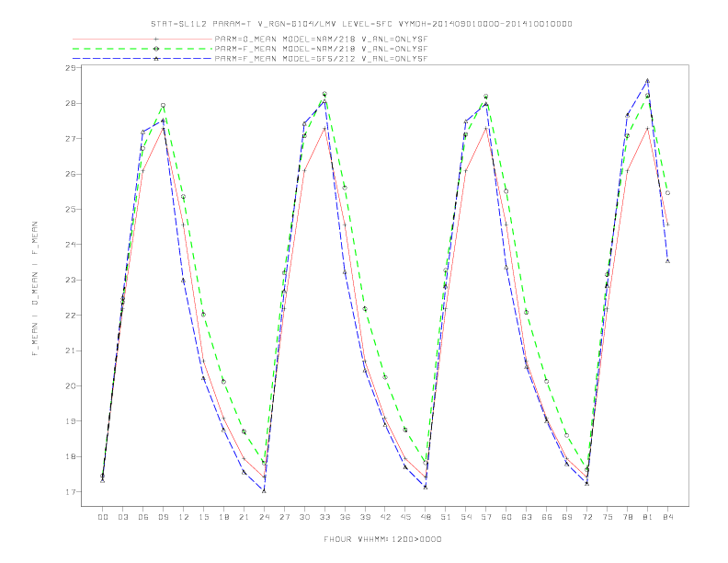This screenshot has height=563, width=728.
Task: Click y-axis tick label 28
Action: [71, 103]
